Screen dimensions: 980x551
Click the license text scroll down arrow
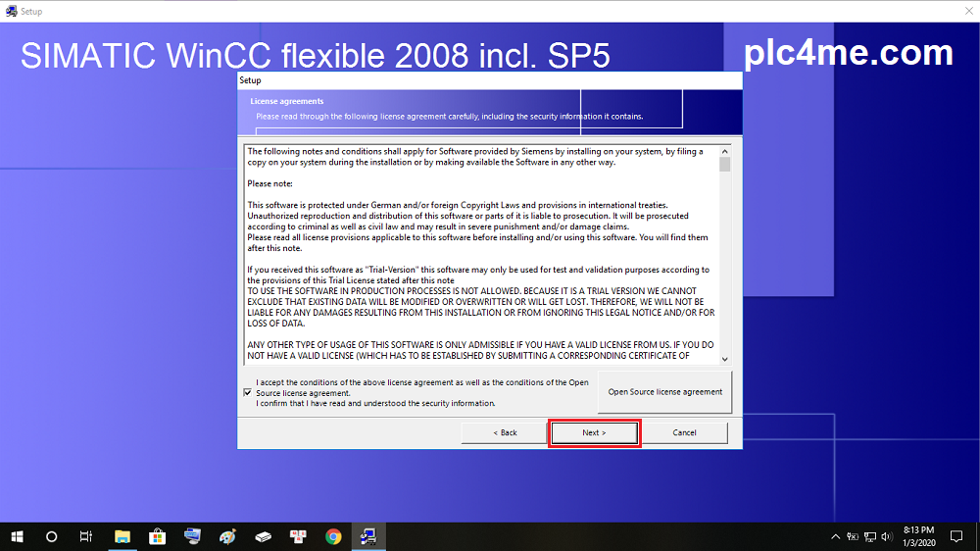pyautogui.click(x=725, y=360)
